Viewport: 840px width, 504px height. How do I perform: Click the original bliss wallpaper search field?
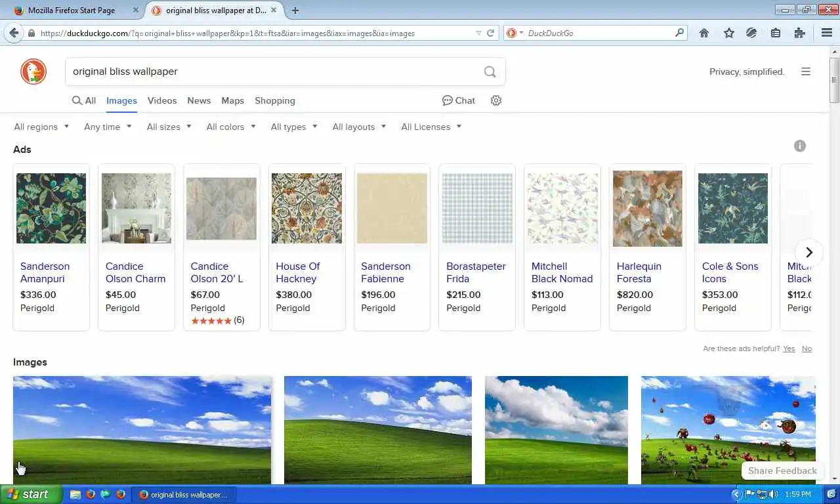276,72
